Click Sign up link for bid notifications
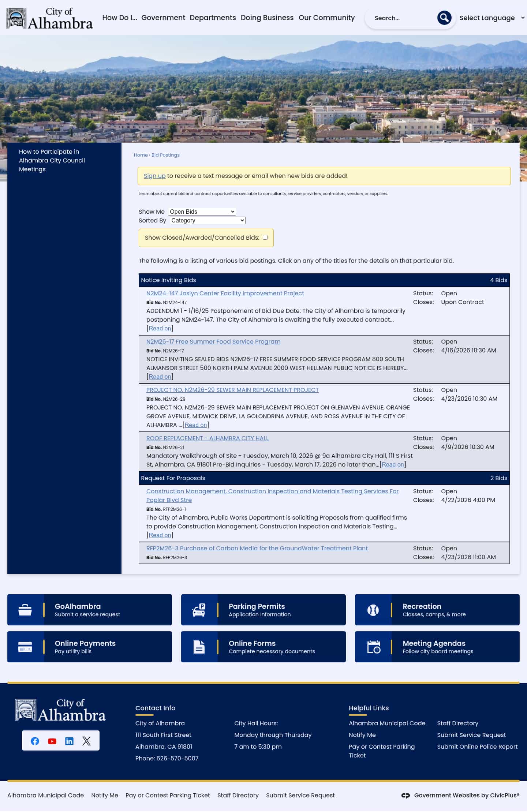This screenshot has width=527, height=812. click(154, 176)
